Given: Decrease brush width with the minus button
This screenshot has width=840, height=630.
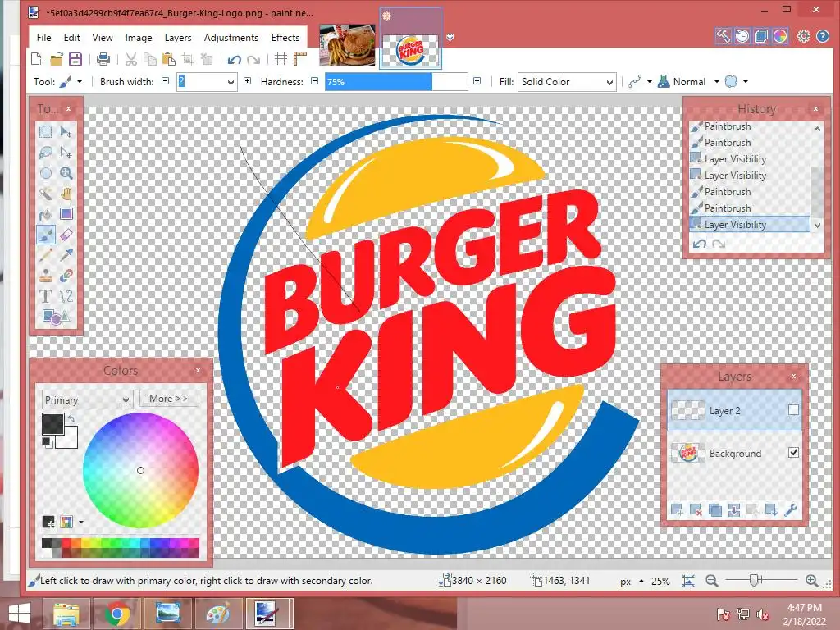Looking at the screenshot, I should tap(166, 81).
